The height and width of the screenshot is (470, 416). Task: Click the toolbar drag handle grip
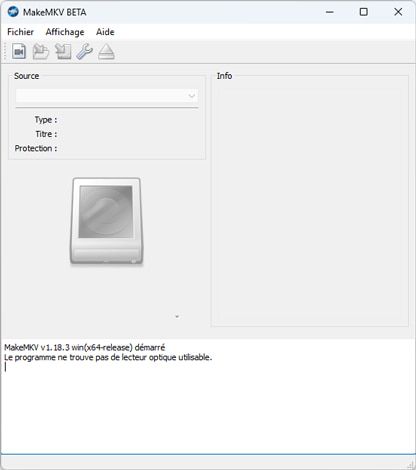point(5,52)
